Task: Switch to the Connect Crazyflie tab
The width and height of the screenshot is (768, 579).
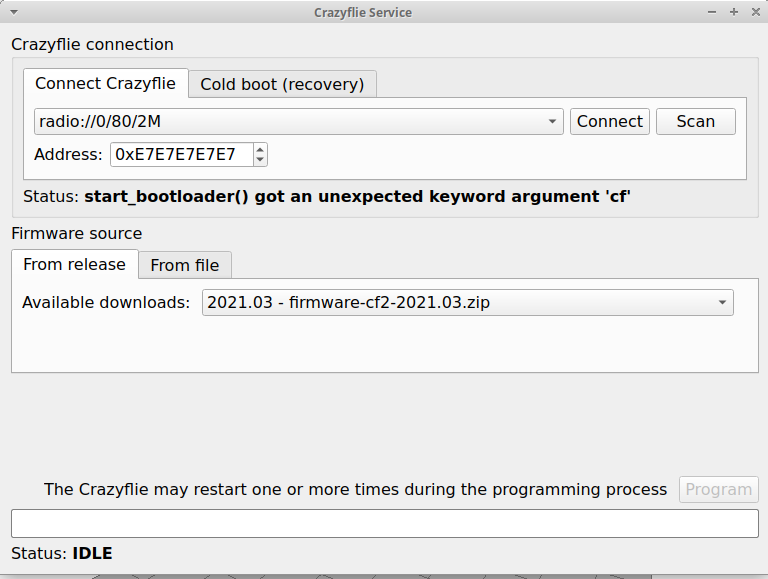Action: (x=105, y=84)
